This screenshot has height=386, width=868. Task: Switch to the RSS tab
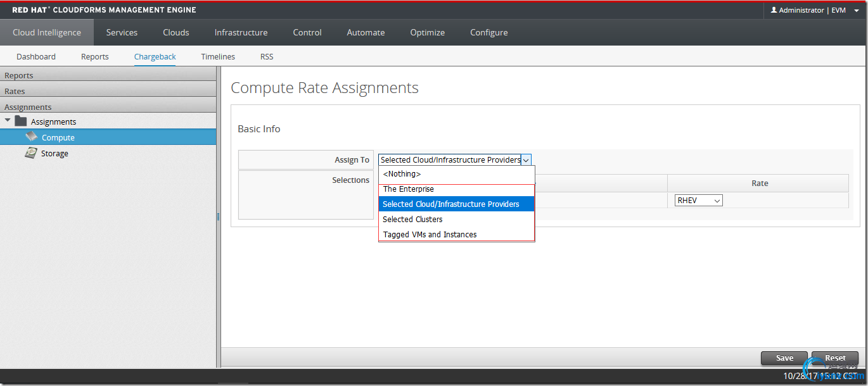267,56
